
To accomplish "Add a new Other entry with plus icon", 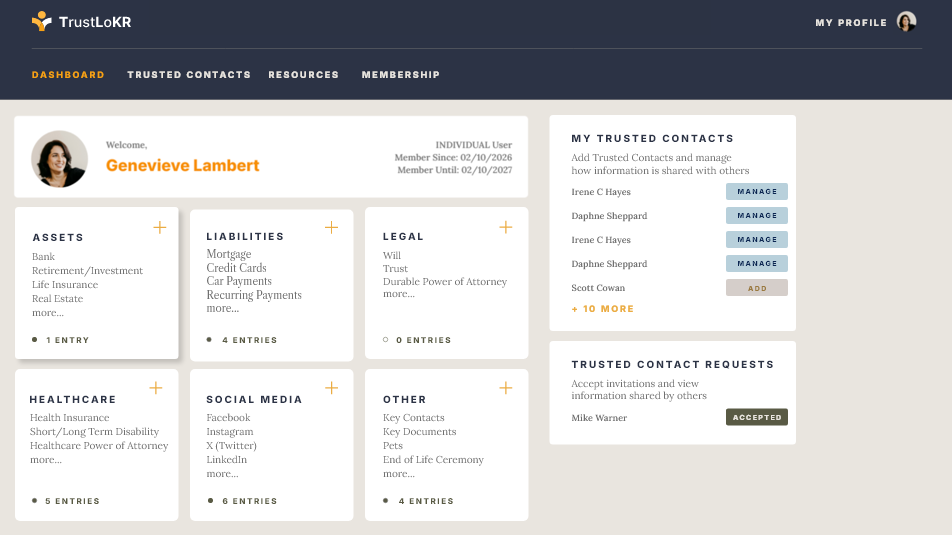I will (x=506, y=388).
